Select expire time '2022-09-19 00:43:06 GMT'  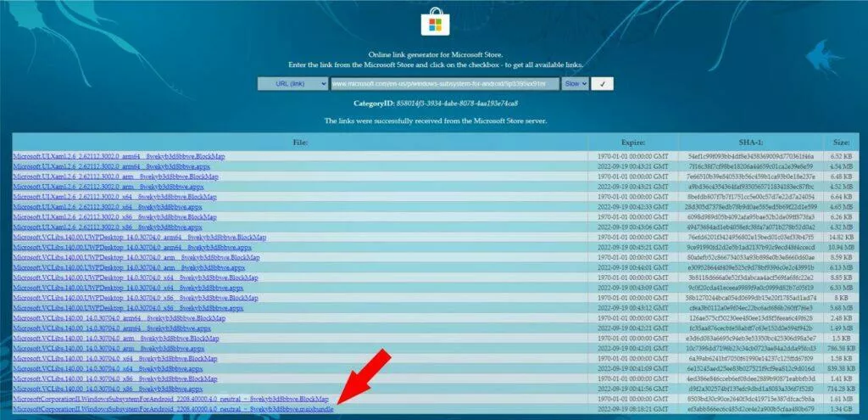tap(632, 227)
